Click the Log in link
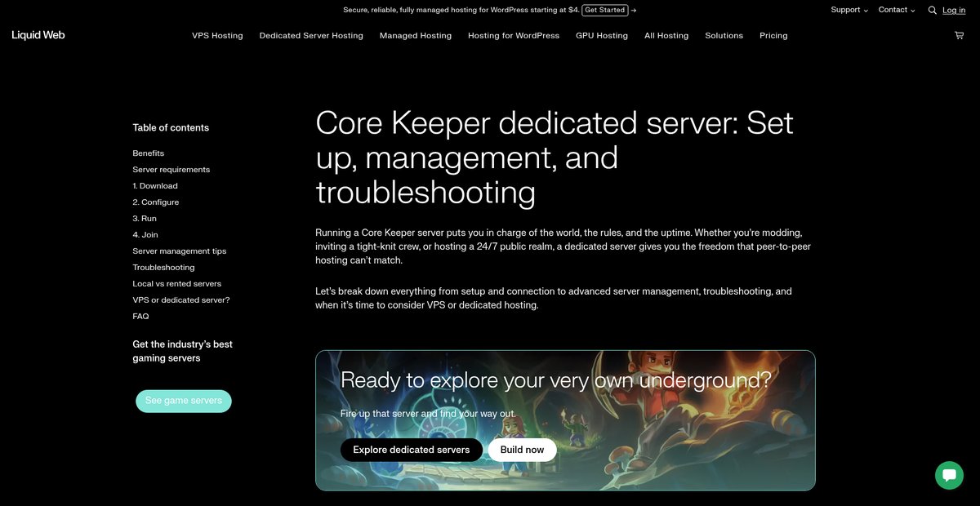Image resolution: width=980 pixels, height=506 pixels. tap(954, 11)
